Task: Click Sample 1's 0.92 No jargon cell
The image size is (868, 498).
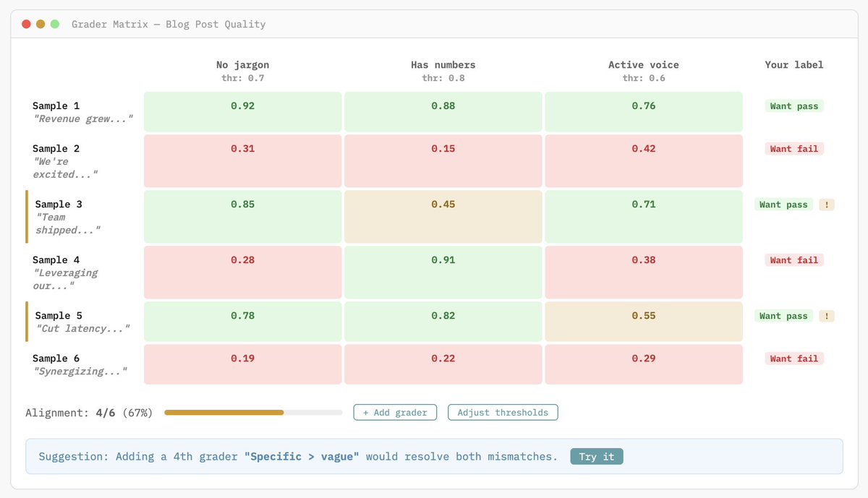Action: (242, 111)
